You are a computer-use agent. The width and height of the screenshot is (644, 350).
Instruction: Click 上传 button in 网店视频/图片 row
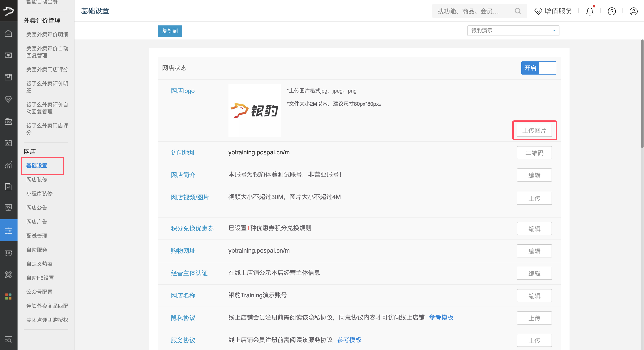534,198
